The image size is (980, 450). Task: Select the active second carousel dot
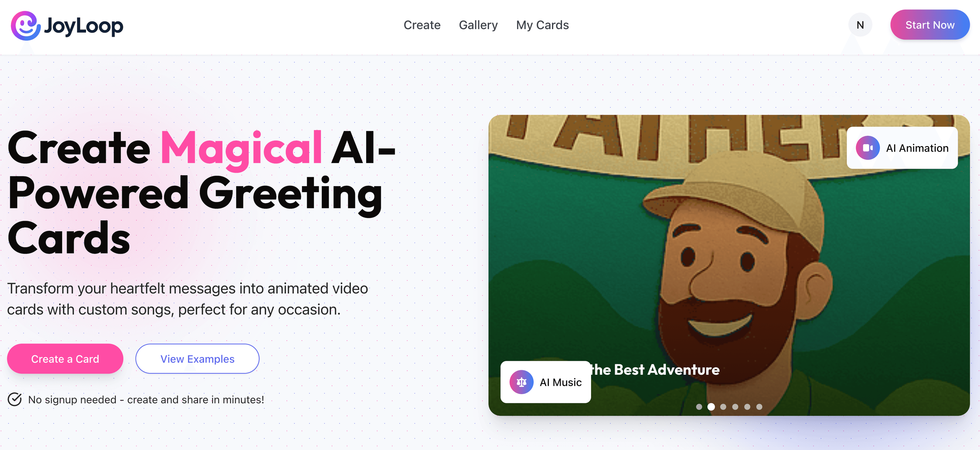711,407
